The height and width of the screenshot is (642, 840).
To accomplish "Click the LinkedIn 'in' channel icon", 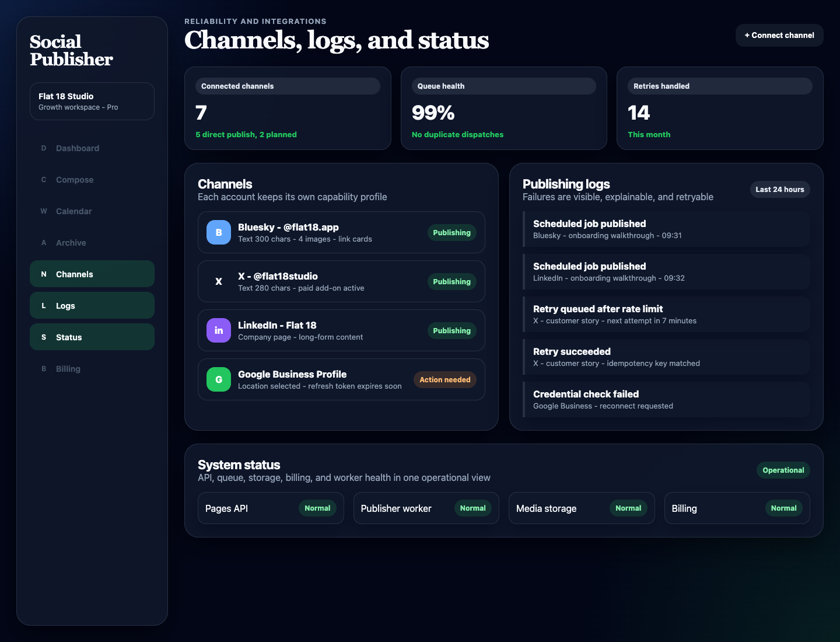I will [219, 330].
